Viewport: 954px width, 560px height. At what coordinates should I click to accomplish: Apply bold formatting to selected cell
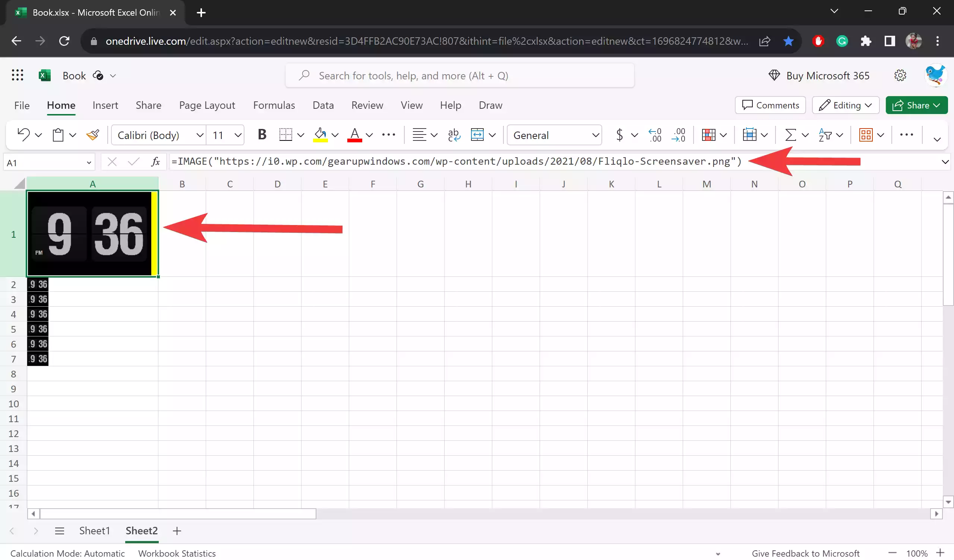pyautogui.click(x=262, y=135)
